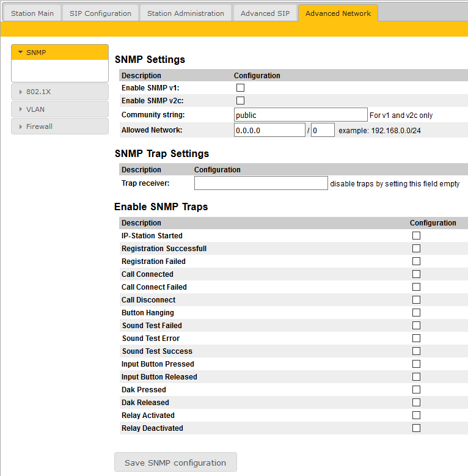Enable the SNMP v1 checkbox

click(x=240, y=88)
